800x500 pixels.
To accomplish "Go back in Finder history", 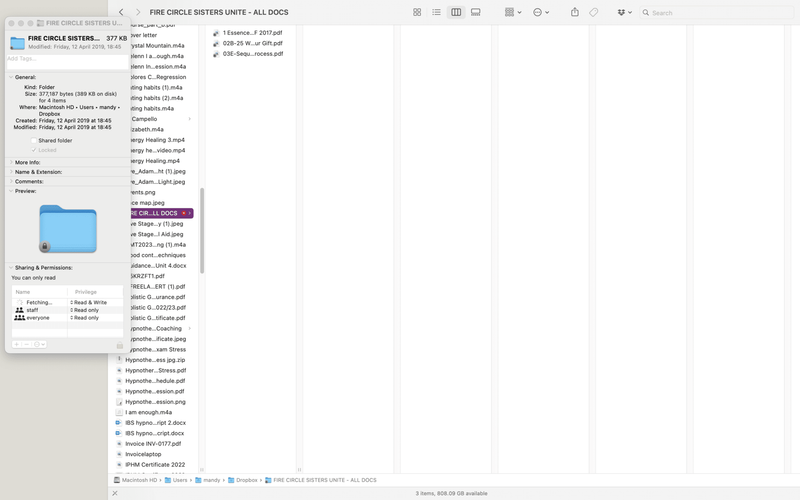I will click(121, 12).
